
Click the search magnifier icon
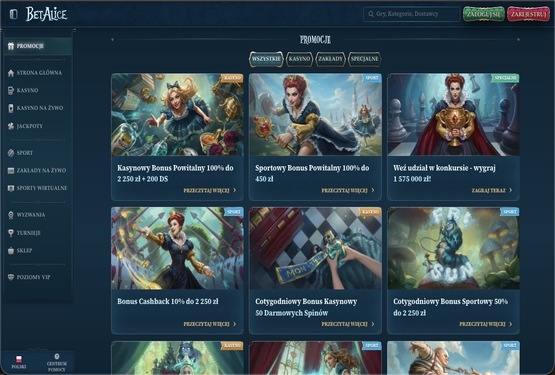tap(371, 14)
